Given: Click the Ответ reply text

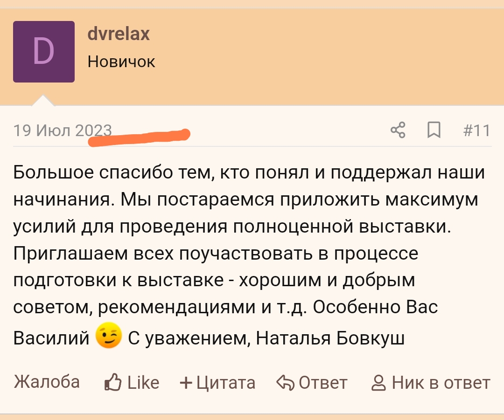Looking at the screenshot, I should pos(323,383).
